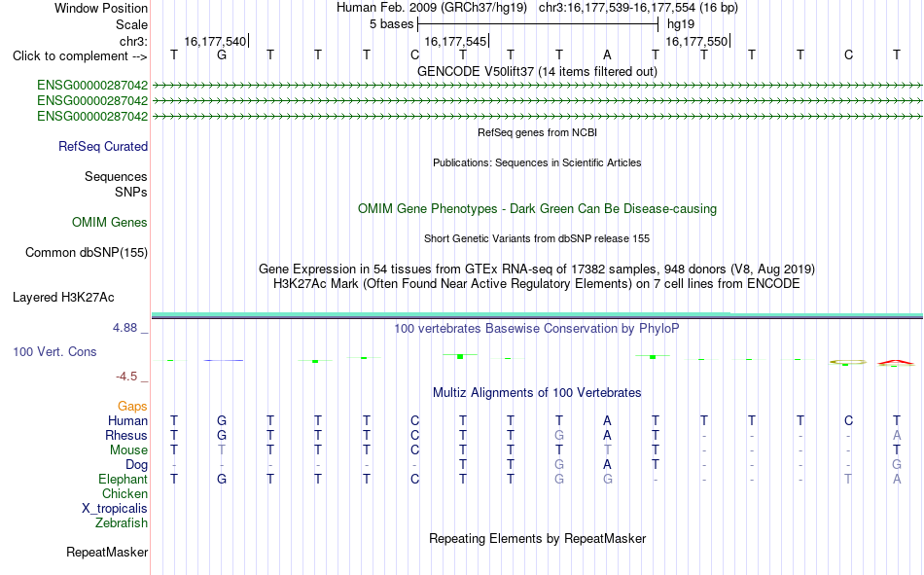This screenshot has width=924, height=575.
Task: Click the OMIM Gene Phenotypes track title
Action: [x=537, y=209]
